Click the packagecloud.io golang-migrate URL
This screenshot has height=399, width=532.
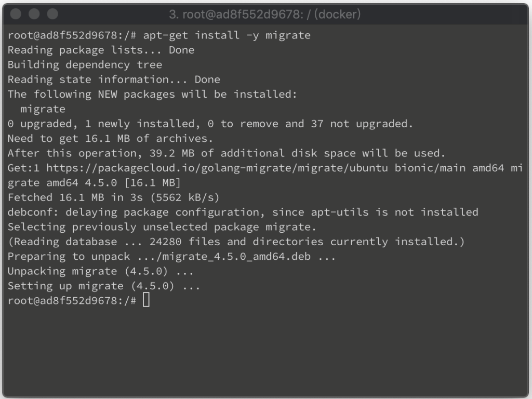click(x=217, y=168)
